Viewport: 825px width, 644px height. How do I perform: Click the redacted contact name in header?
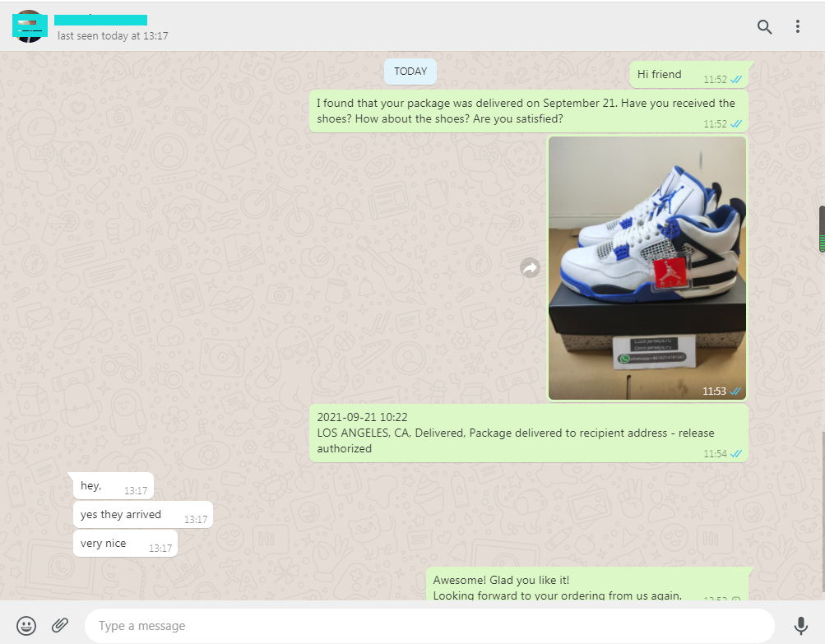[101, 19]
